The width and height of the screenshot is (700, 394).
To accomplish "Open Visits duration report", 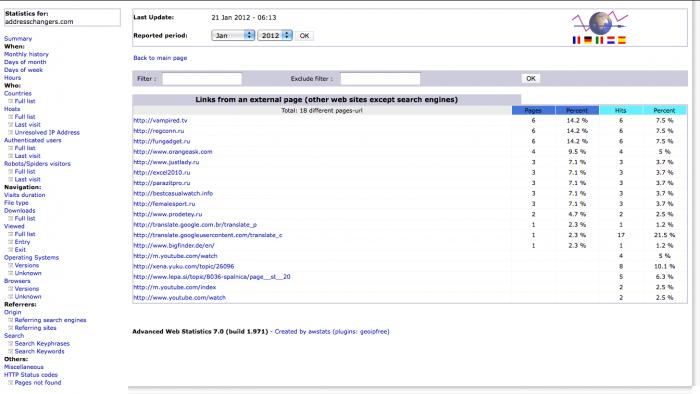I will [25, 195].
